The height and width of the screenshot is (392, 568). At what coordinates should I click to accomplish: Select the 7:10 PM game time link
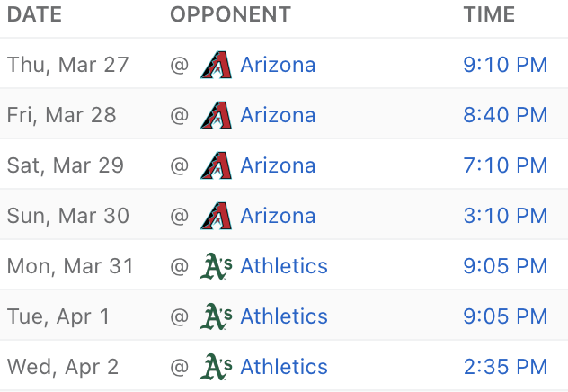pyautogui.click(x=505, y=165)
